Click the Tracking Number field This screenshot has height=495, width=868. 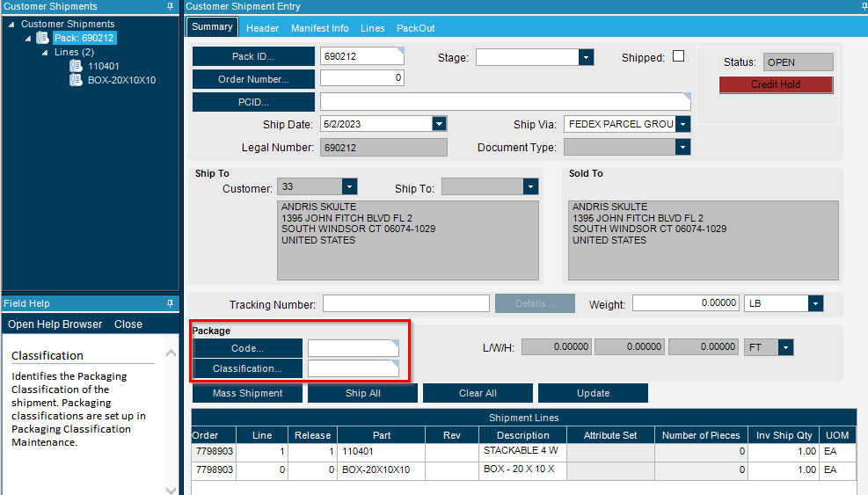[406, 303]
